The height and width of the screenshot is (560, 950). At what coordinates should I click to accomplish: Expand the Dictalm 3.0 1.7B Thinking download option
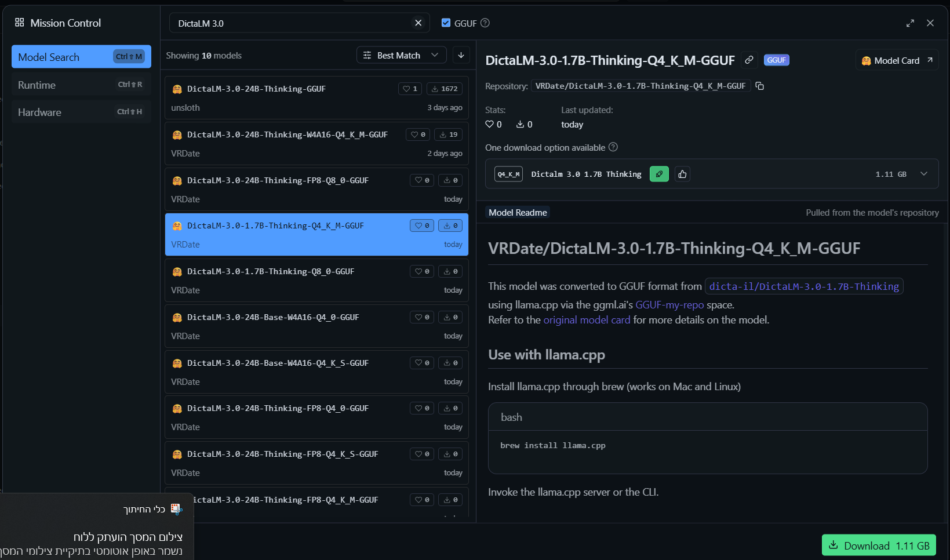pos(924,174)
